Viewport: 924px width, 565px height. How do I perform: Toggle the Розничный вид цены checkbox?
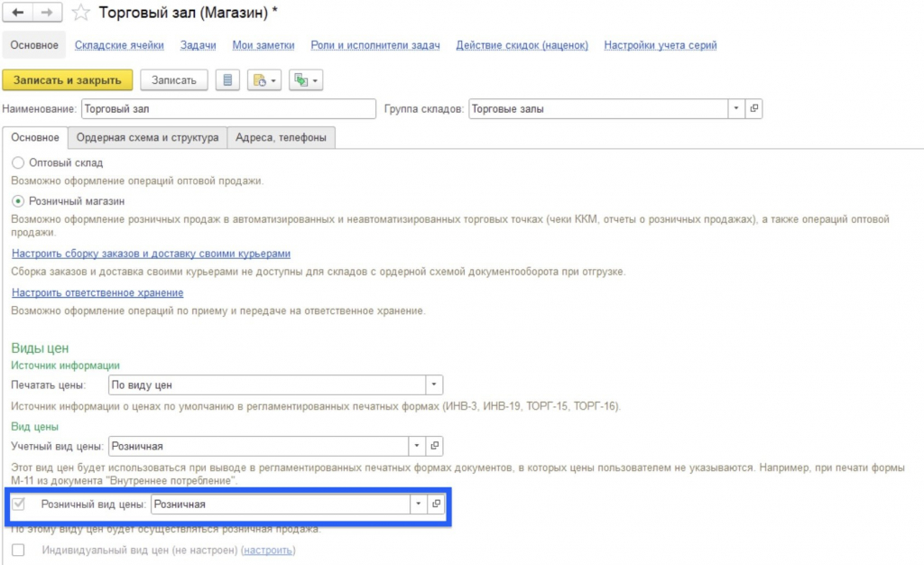(19, 504)
